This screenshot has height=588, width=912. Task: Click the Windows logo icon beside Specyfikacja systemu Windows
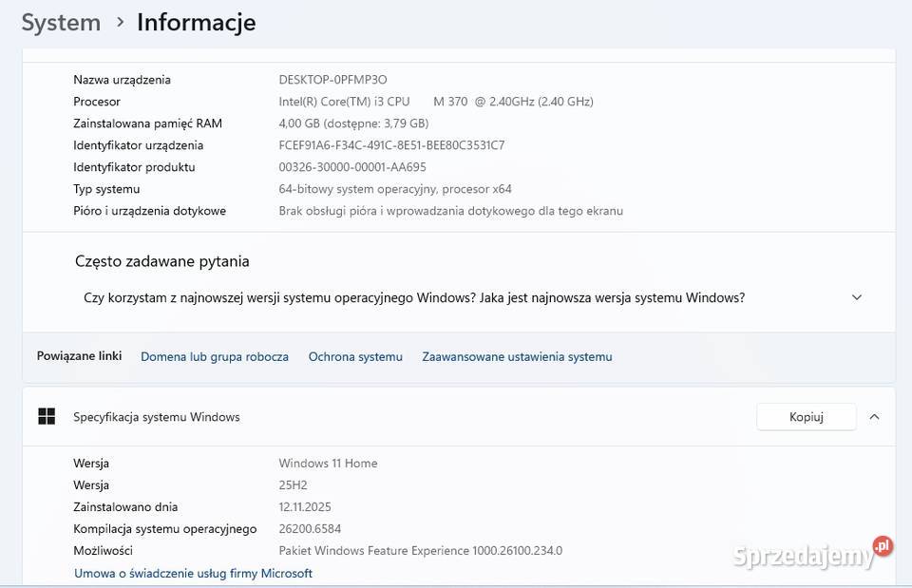pyautogui.click(x=47, y=416)
